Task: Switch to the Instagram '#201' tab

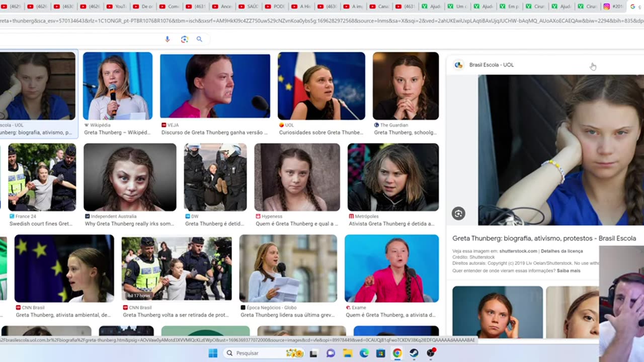Action: click(x=613, y=7)
